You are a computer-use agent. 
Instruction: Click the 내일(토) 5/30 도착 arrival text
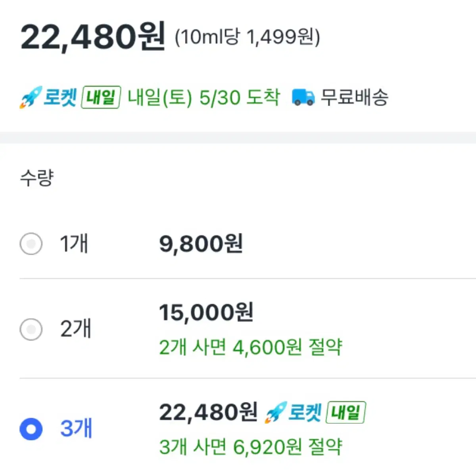point(204,97)
